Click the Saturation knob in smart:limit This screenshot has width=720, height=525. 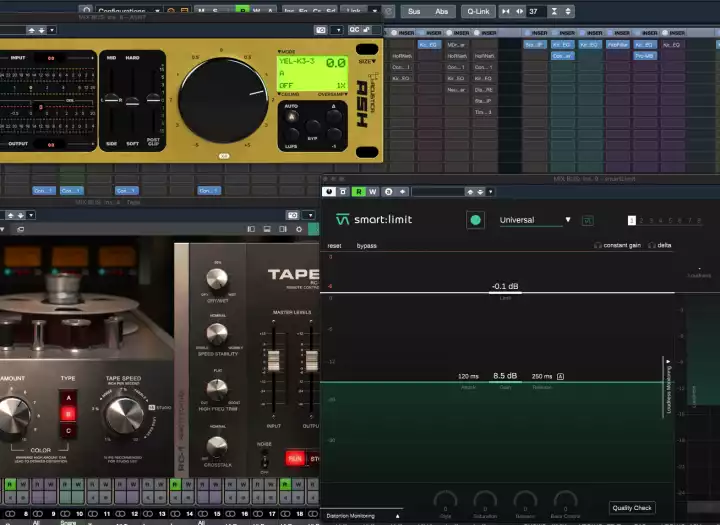[485, 501]
